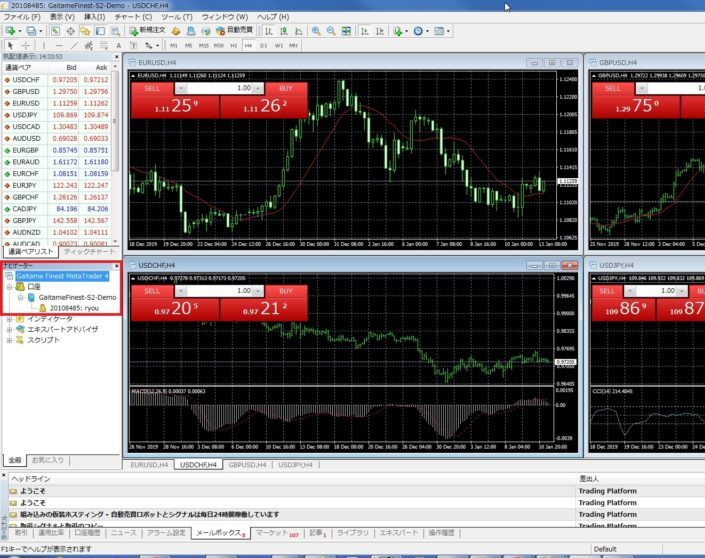This screenshot has height=558, width=705.
Task: Set timeframe to W1
Action: (279, 45)
